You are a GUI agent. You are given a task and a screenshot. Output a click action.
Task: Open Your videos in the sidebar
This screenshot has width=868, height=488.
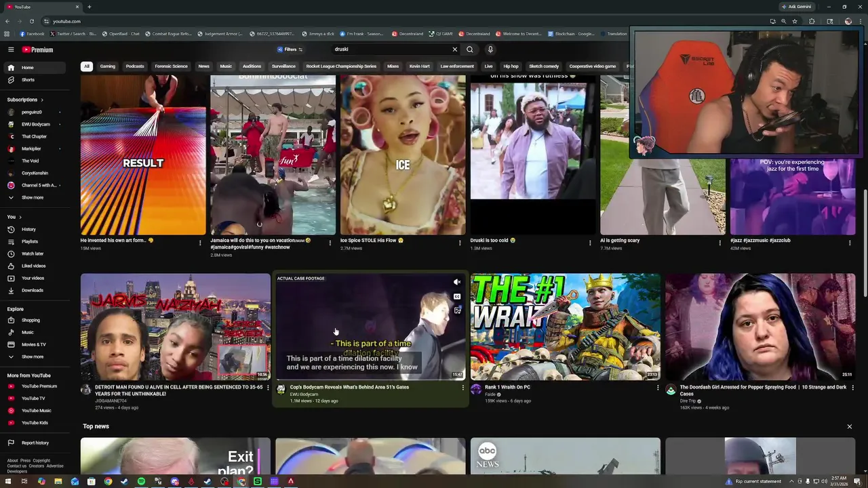[34, 278]
